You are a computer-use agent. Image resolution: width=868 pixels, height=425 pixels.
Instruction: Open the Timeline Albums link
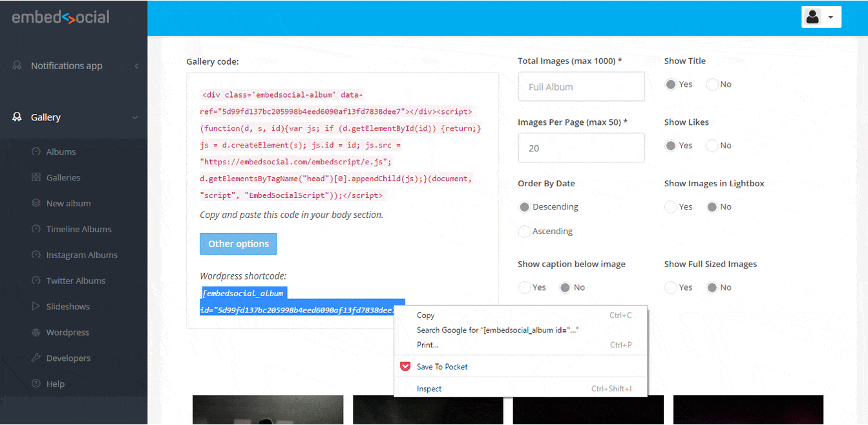(x=79, y=229)
